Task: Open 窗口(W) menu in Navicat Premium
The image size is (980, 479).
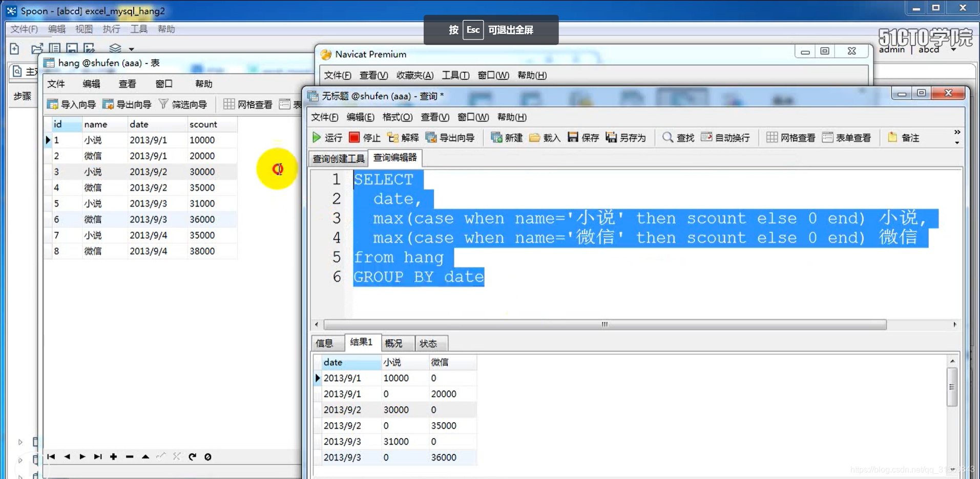Action: [493, 75]
